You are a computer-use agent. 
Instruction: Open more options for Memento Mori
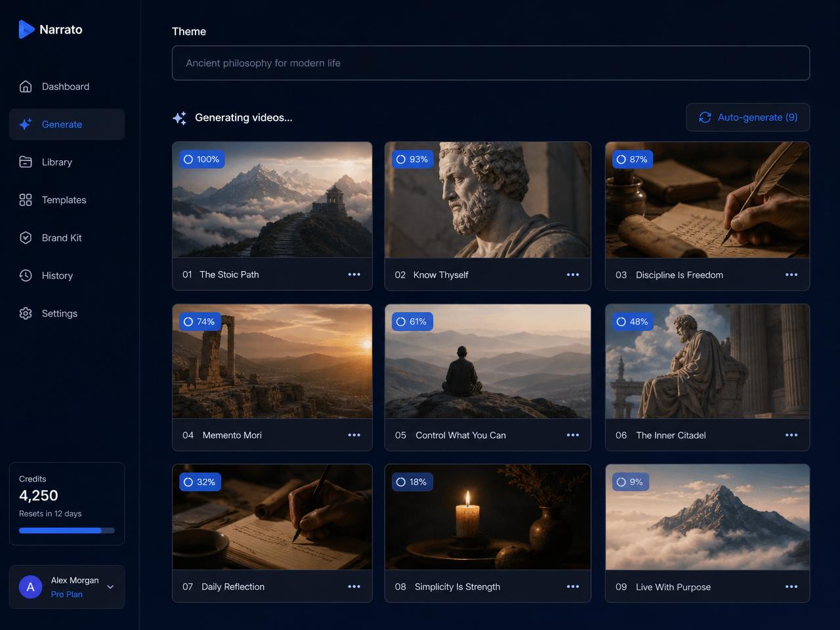(x=354, y=435)
